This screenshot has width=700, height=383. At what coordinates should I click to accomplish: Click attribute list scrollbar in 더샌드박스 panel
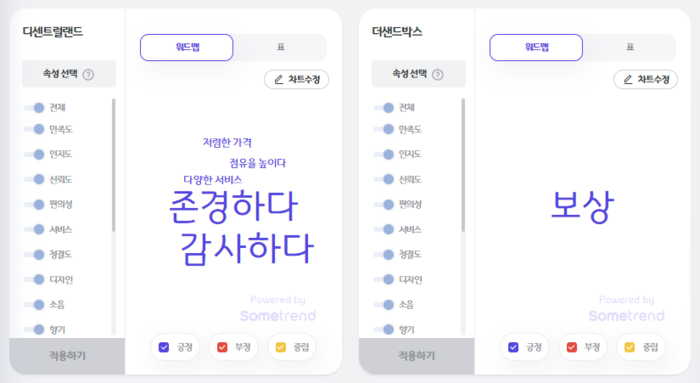click(463, 165)
